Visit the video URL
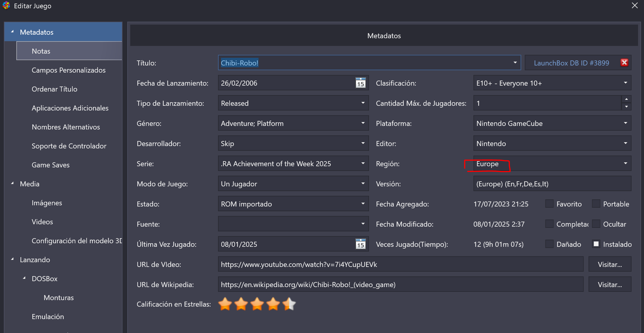Image resolution: width=644 pixels, height=333 pixels. 610,264
